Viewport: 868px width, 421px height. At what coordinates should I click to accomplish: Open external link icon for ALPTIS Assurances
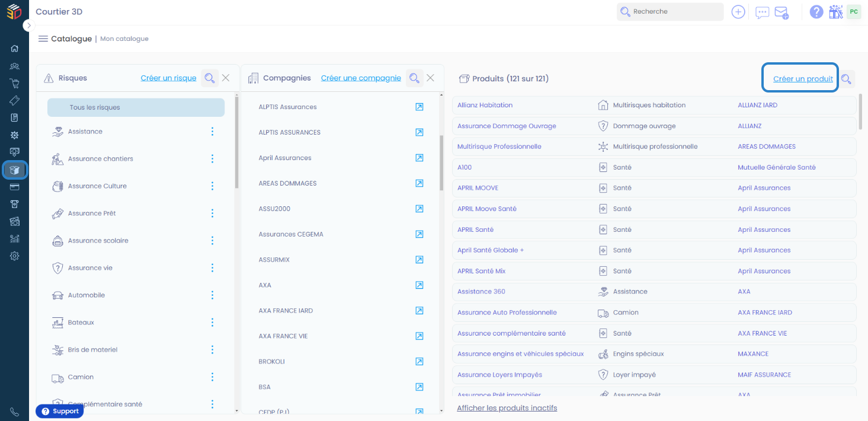(x=419, y=107)
